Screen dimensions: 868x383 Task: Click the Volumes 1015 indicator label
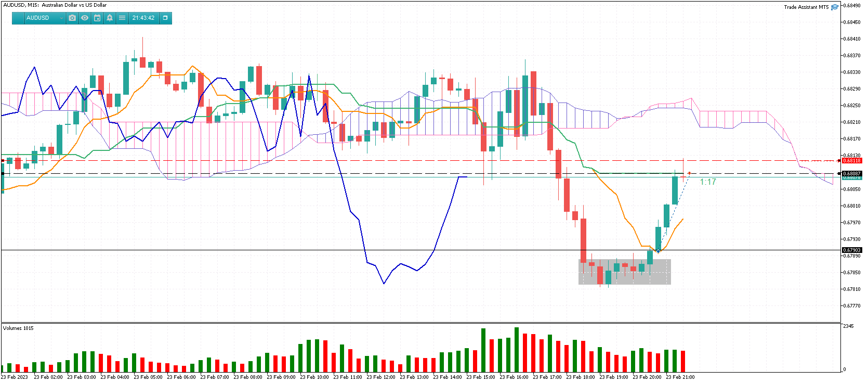[18, 328]
